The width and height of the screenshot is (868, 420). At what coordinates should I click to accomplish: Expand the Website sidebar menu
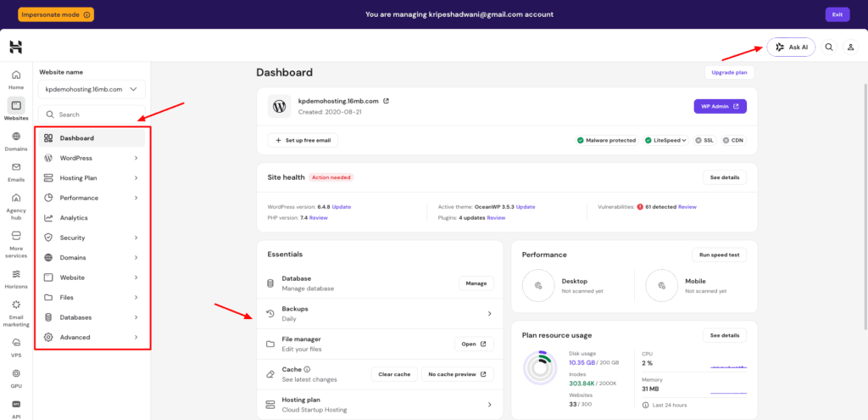pos(92,277)
